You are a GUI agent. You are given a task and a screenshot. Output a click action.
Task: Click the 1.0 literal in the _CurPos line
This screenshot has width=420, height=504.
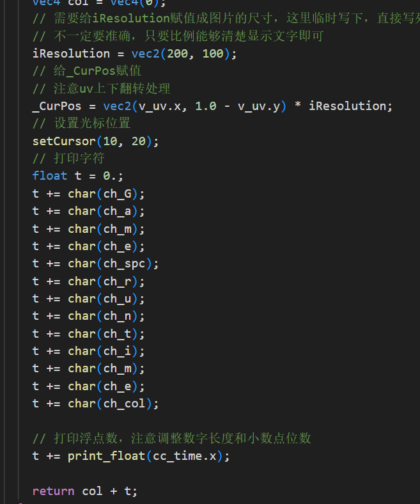206,106
